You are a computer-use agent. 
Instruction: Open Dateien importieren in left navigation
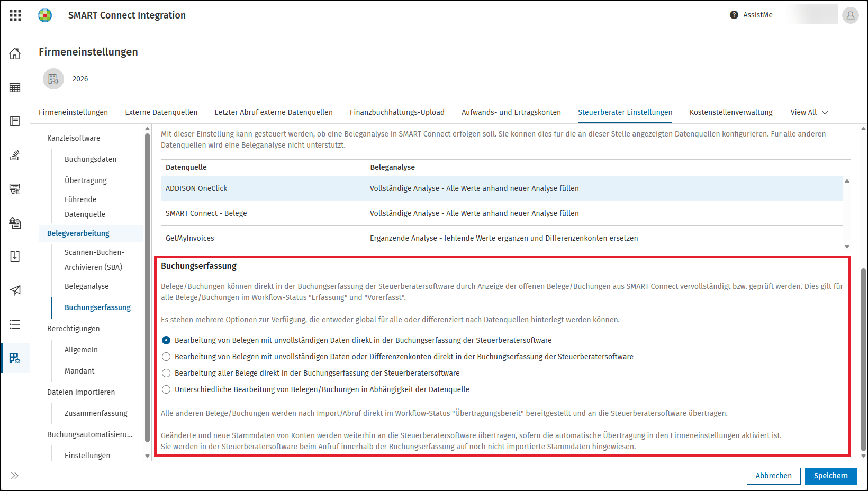(81, 392)
